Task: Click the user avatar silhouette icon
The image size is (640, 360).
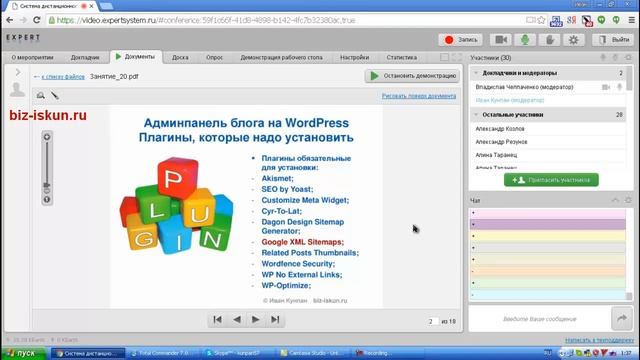Action: pos(17,89)
